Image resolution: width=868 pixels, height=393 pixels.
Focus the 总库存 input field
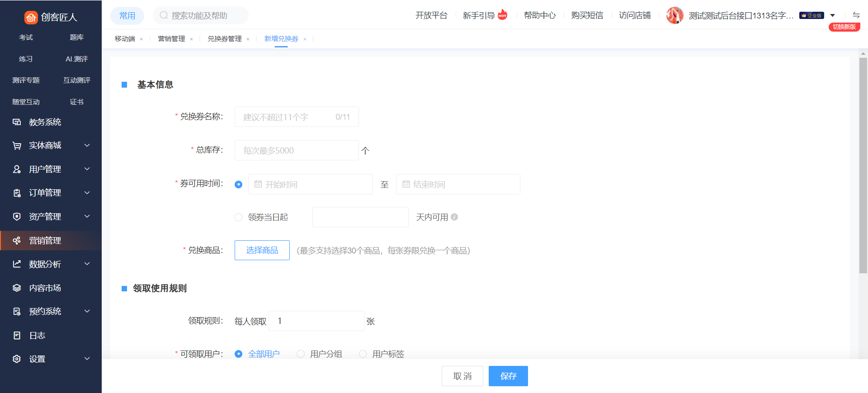297,150
